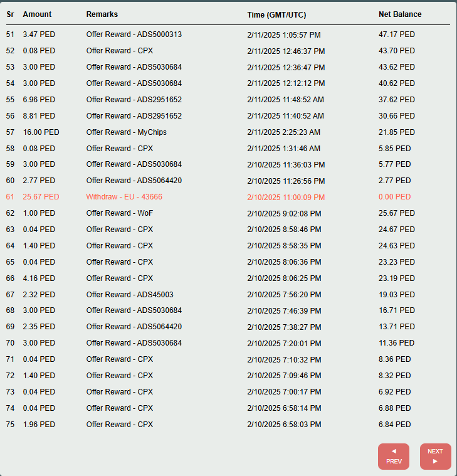The width and height of the screenshot is (457, 476).
Task: Click timestamp 2/11/2025 1:31:46 AM
Action: pyautogui.click(x=283, y=149)
